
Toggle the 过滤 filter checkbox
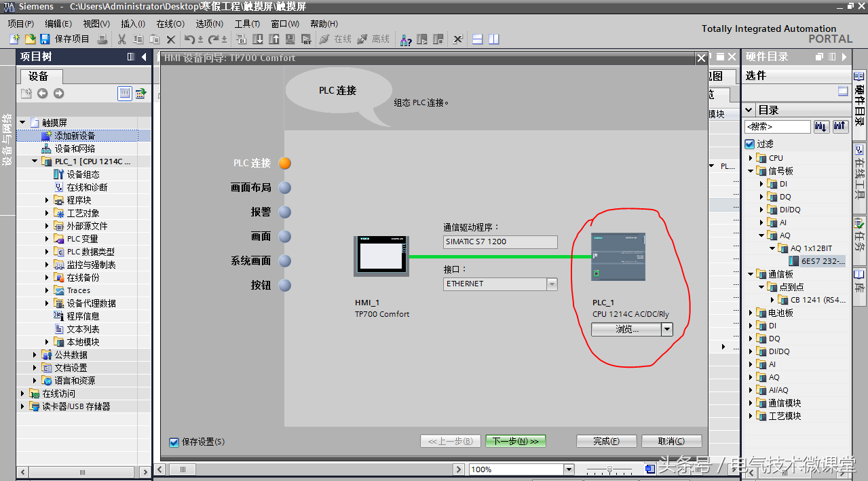pos(750,144)
